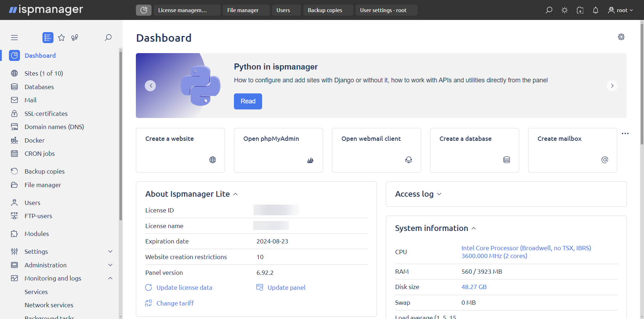
Task: Click the hamburger menu collapse icon
Action: [x=14, y=37]
